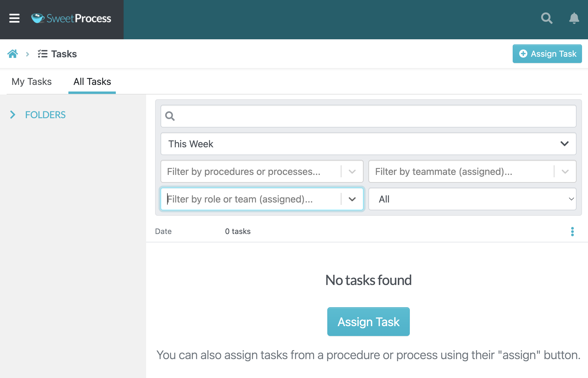
Task: Open the three-dot options menu beside 0 tasks
Action: coord(572,232)
